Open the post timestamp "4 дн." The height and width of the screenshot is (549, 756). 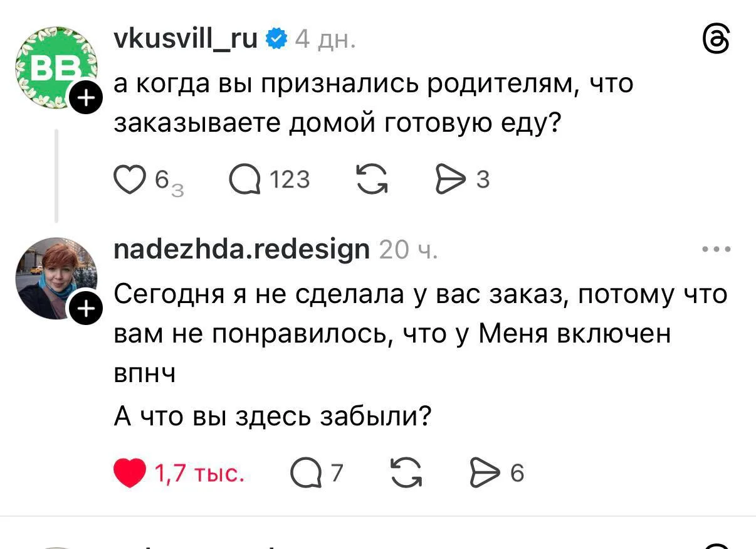pos(325,40)
